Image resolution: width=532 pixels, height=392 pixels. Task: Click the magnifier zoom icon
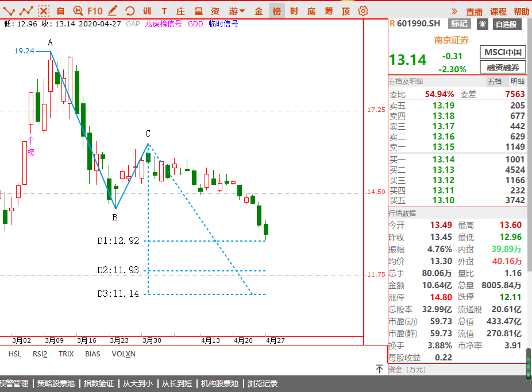78,11
